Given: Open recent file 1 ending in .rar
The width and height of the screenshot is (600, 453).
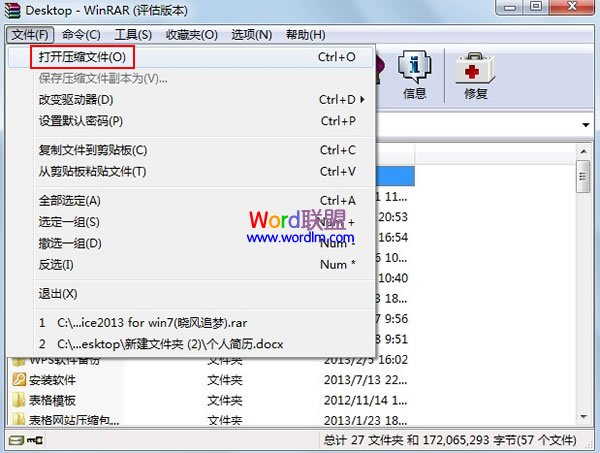Looking at the screenshot, I should click(x=190, y=323).
